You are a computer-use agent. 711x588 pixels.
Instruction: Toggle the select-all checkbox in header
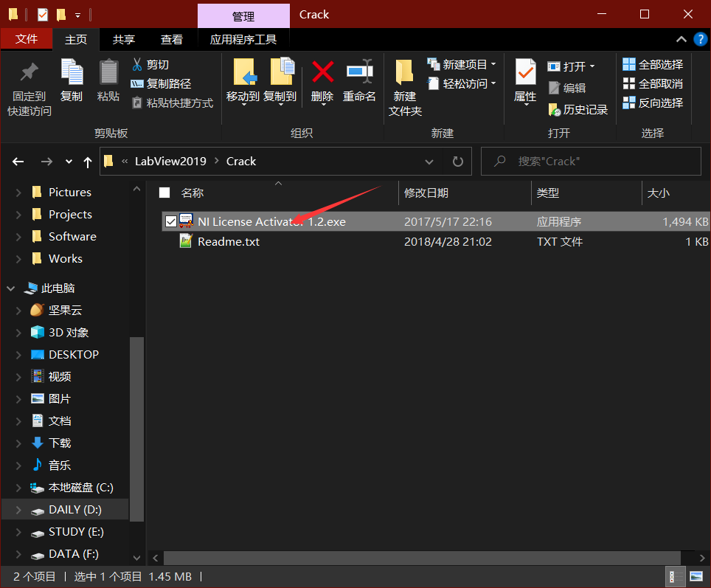click(164, 193)
